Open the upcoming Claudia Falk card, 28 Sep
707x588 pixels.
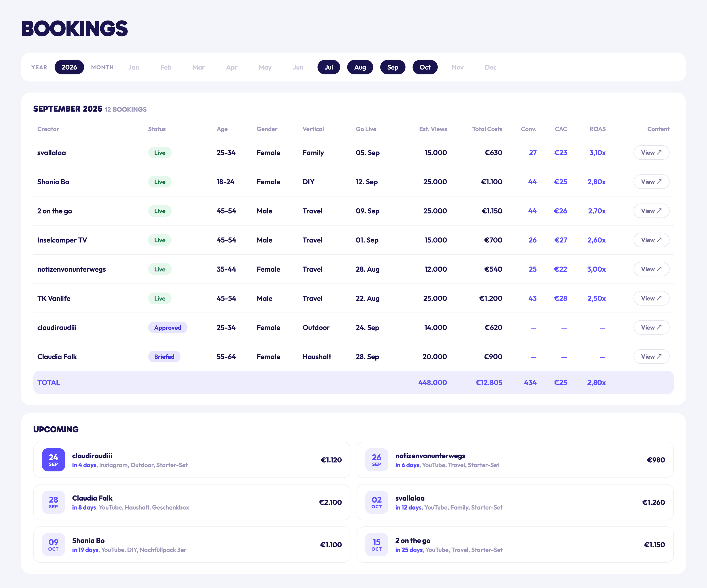(x=192, y=502)
